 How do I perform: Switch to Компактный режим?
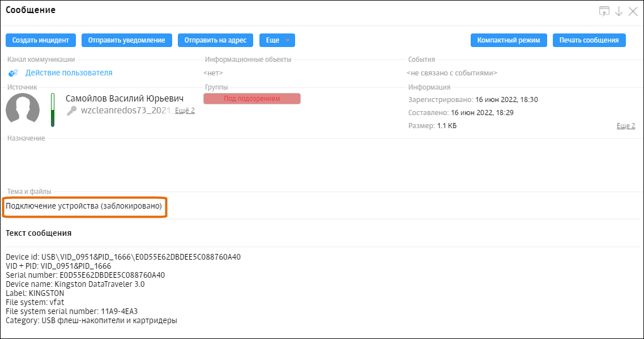(509, 40)
